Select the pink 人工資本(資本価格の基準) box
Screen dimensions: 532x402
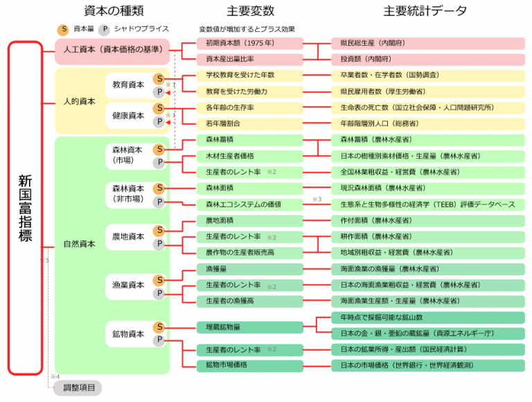pos(112,51)
